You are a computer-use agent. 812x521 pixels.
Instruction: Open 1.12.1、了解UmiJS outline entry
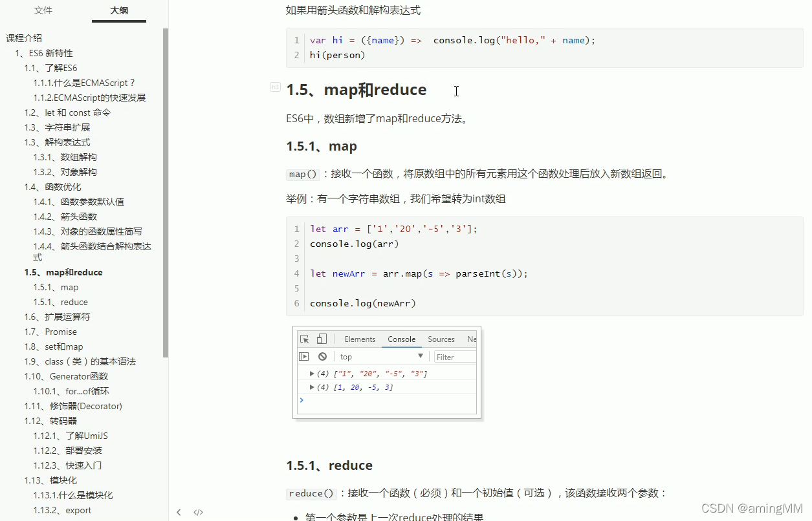(71, 436)
